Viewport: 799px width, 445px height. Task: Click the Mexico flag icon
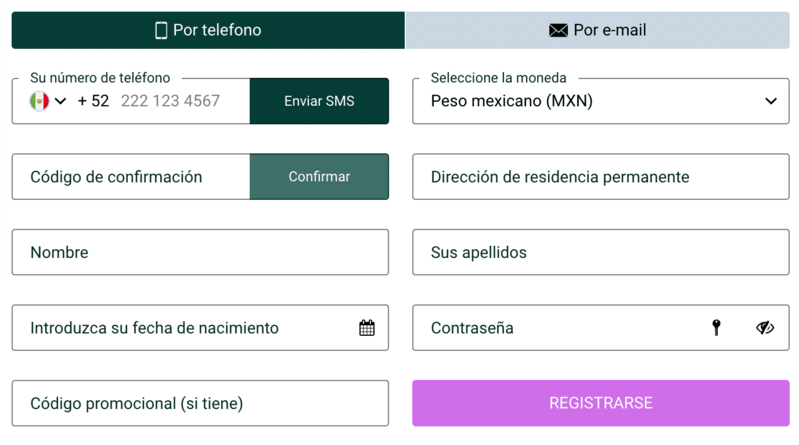pos(39,101)
